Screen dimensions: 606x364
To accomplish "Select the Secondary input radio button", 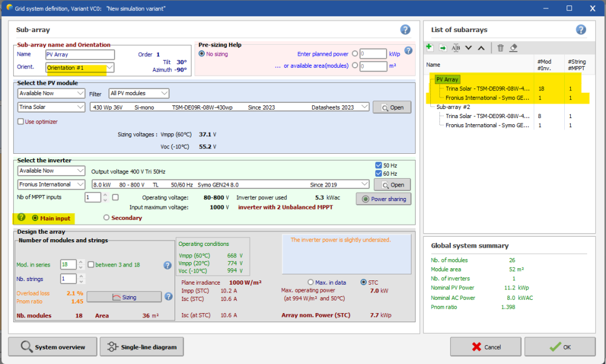I will [x=107, y=218].
